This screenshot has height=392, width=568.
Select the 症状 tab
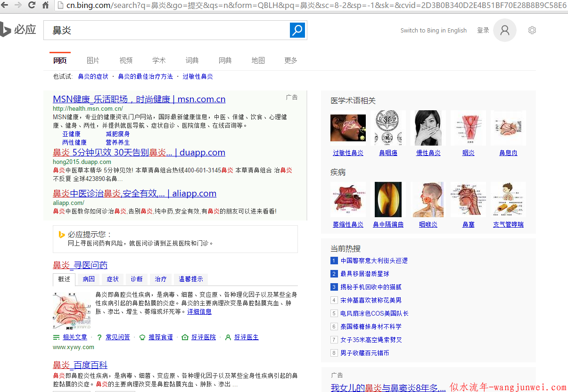[113, 279]
